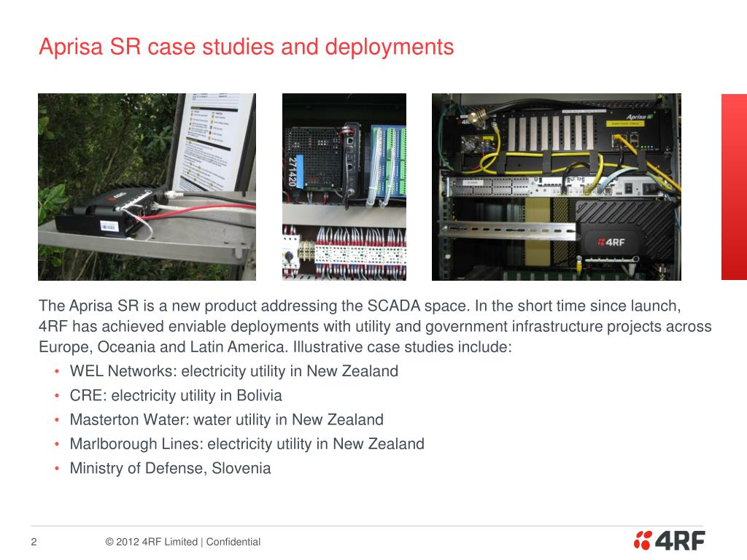
Task: Click 'Marlborough Lines: electricity utility in New Zealand'
Action: coord(247,444)
